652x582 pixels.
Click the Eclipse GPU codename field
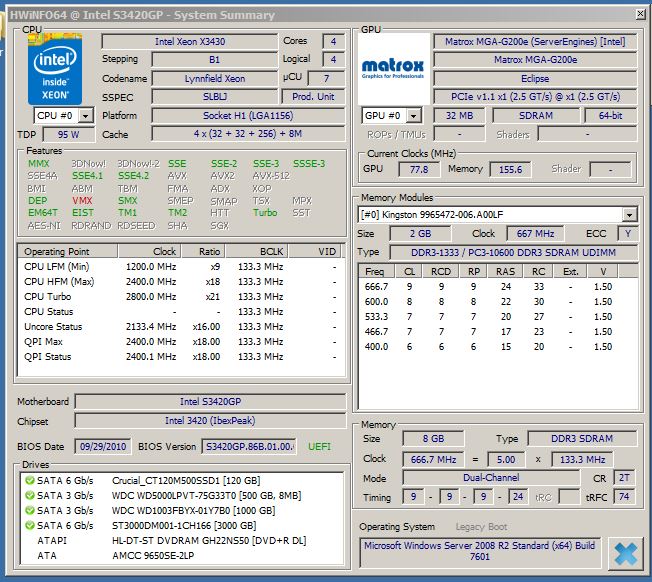click(535, 79)
